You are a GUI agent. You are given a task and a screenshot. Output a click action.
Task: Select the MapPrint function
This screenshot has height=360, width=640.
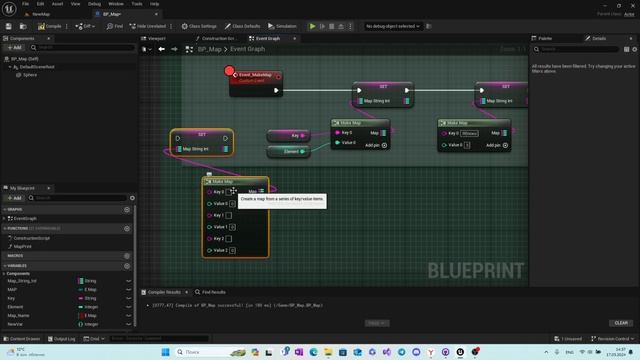(22, 247)
